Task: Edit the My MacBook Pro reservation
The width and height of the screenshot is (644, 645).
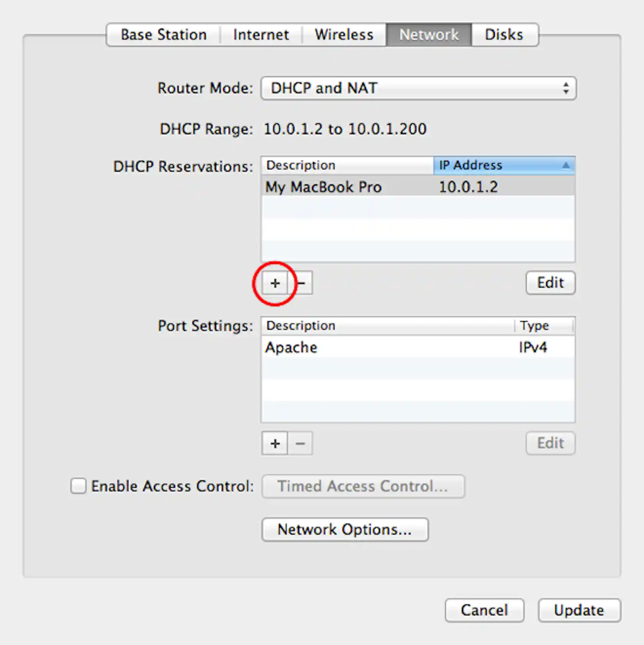Action: click(550, 283)
